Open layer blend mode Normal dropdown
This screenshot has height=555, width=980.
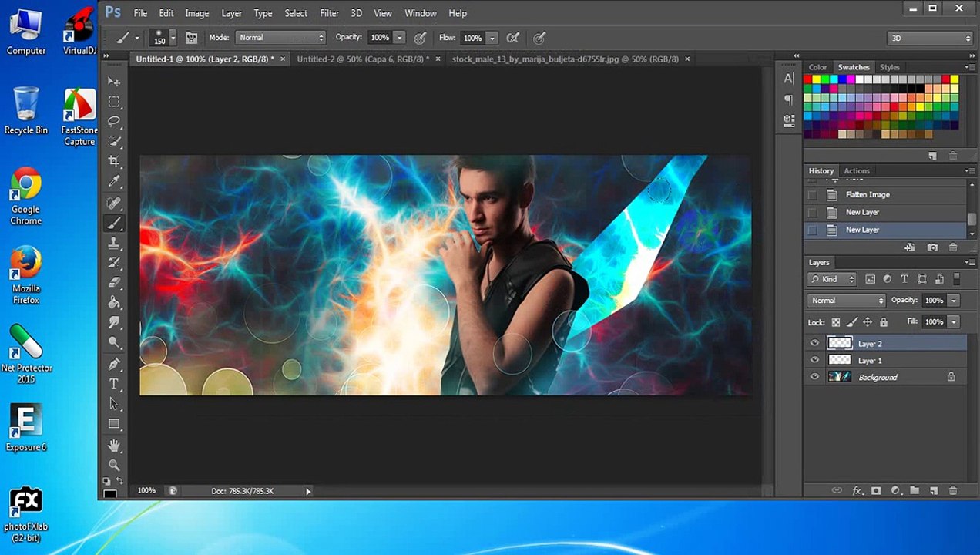pos(847,301)
